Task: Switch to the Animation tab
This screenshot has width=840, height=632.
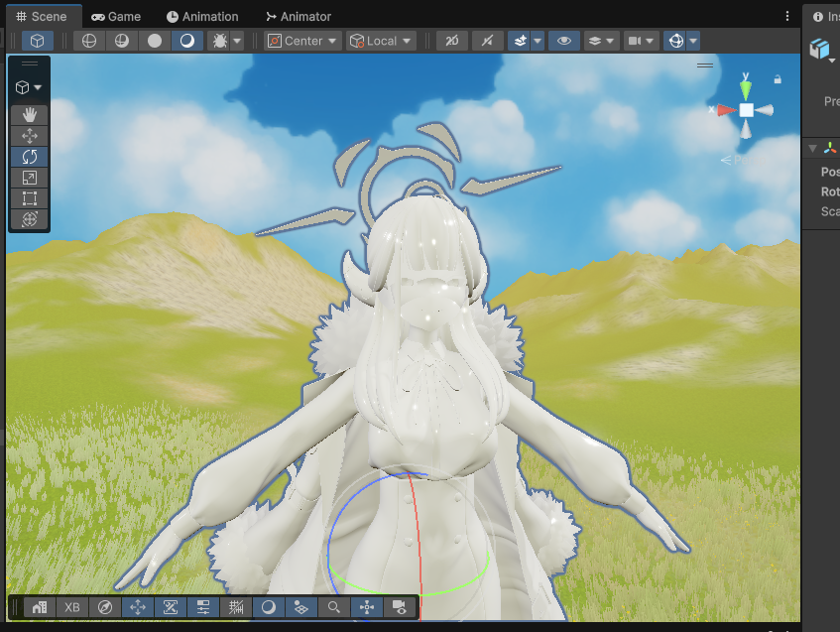Action: point(202,17)
